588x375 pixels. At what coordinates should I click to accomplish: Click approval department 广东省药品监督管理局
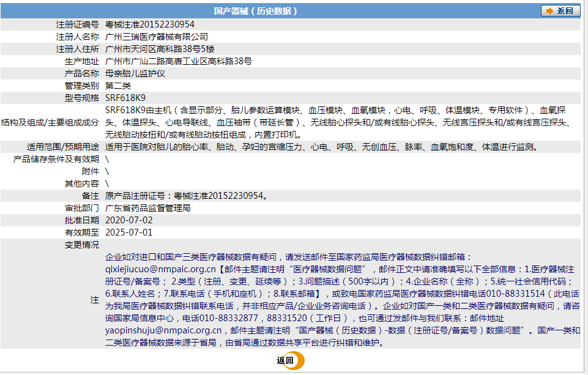coord(147,208)
